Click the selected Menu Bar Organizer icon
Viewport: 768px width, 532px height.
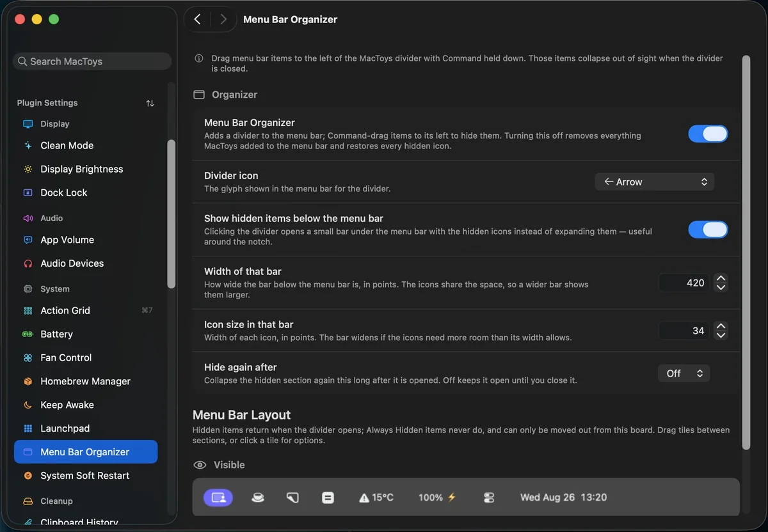(x=28, y=452)
